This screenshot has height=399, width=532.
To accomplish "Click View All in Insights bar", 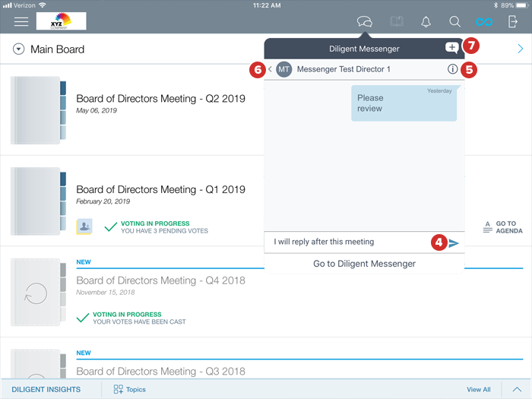I will [478, 389].
